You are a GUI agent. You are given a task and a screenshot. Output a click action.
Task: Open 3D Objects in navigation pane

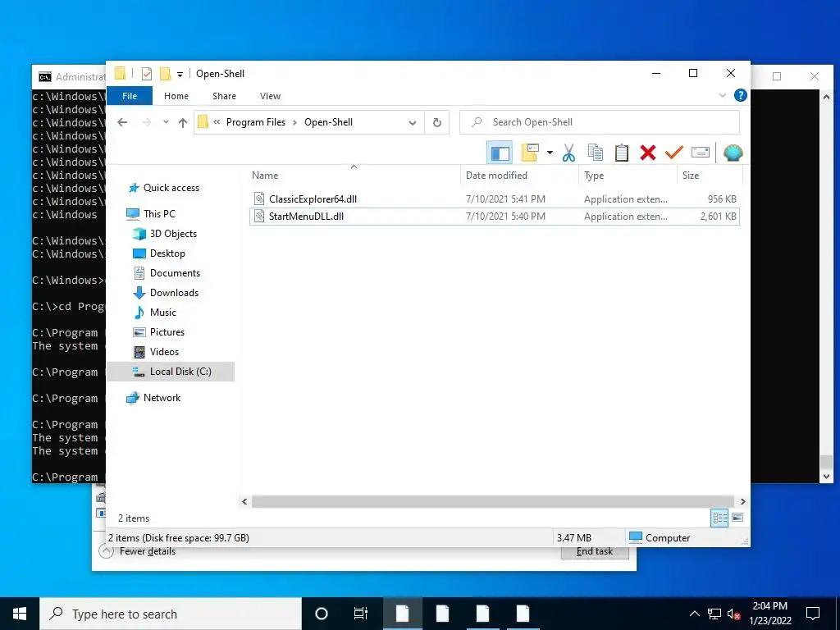173,234
